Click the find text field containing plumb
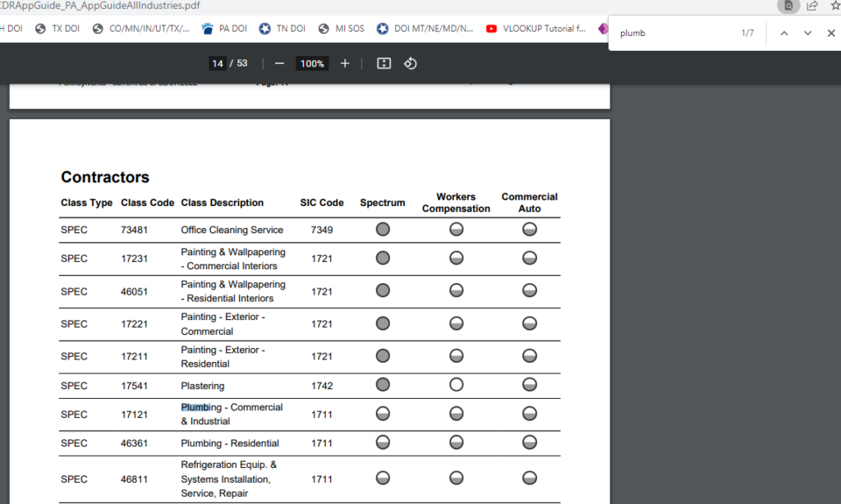The width and height of the screenshot is (841, 504). click(673, 33)
